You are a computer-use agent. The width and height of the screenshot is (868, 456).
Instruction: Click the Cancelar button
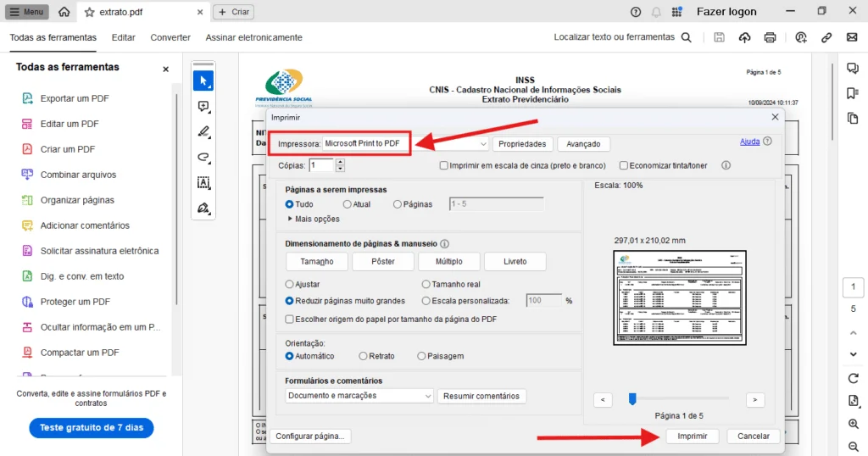point(754,436)
